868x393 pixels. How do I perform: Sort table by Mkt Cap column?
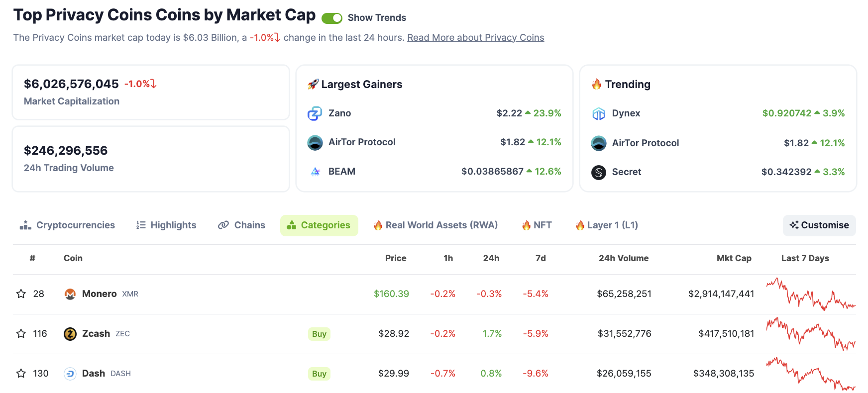[734, 258]
